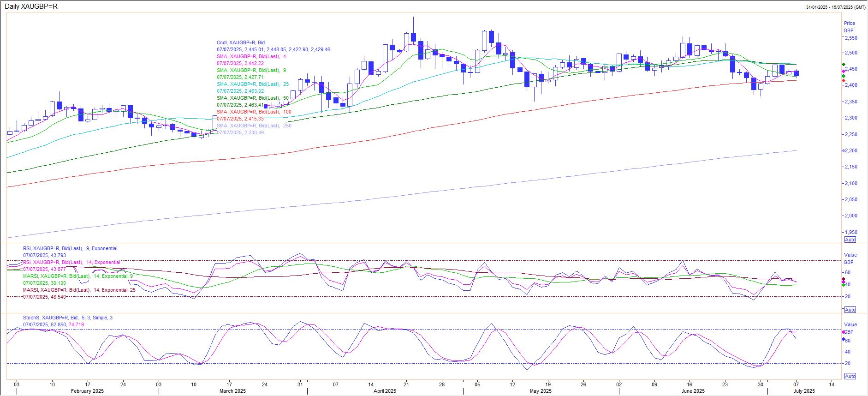
Task: Click the Auto button in the RSI panel
Action: click(x=850, y=310)
